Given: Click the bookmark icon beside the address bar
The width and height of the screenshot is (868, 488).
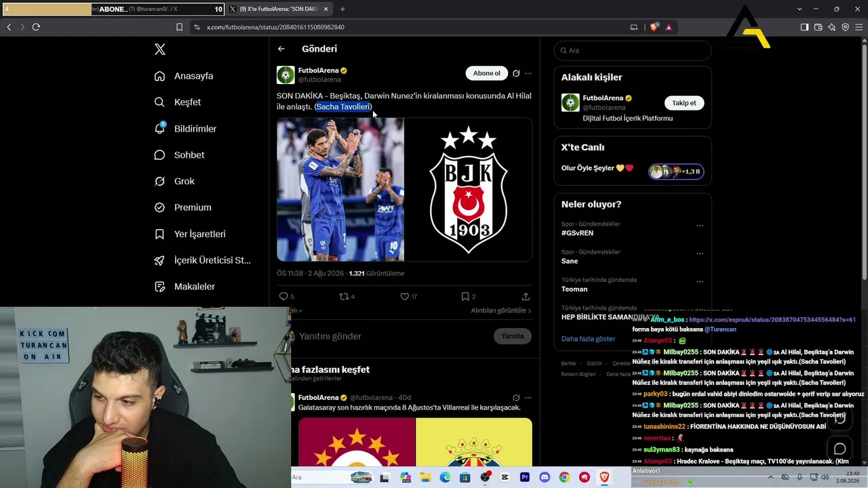Looking at the screenshot, I should (179, 27).
